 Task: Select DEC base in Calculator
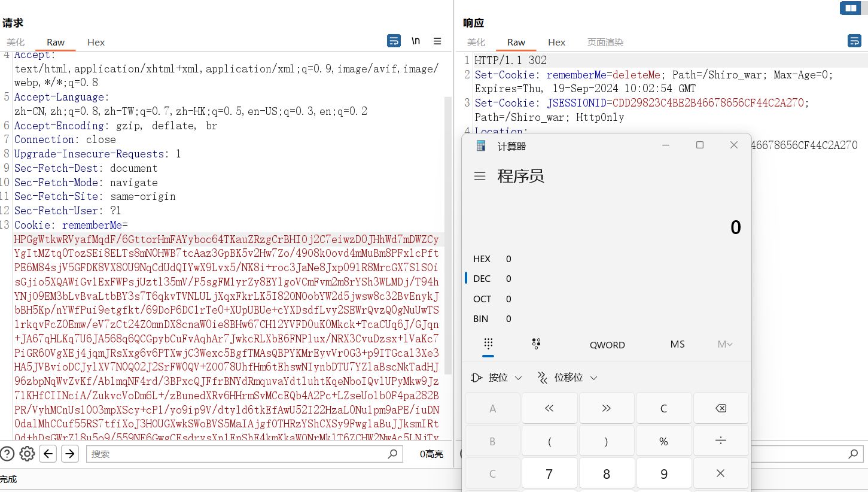[x=482, y=278]
